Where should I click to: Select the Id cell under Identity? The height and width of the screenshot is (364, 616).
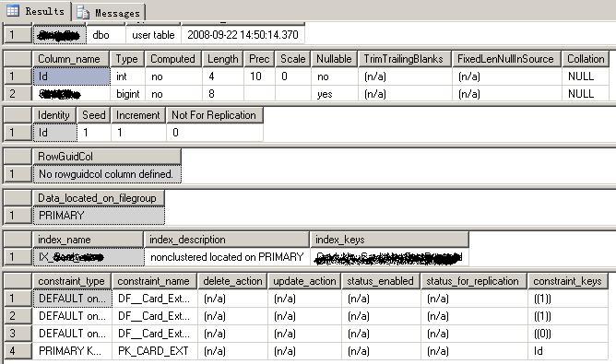[x=55, y=133]
